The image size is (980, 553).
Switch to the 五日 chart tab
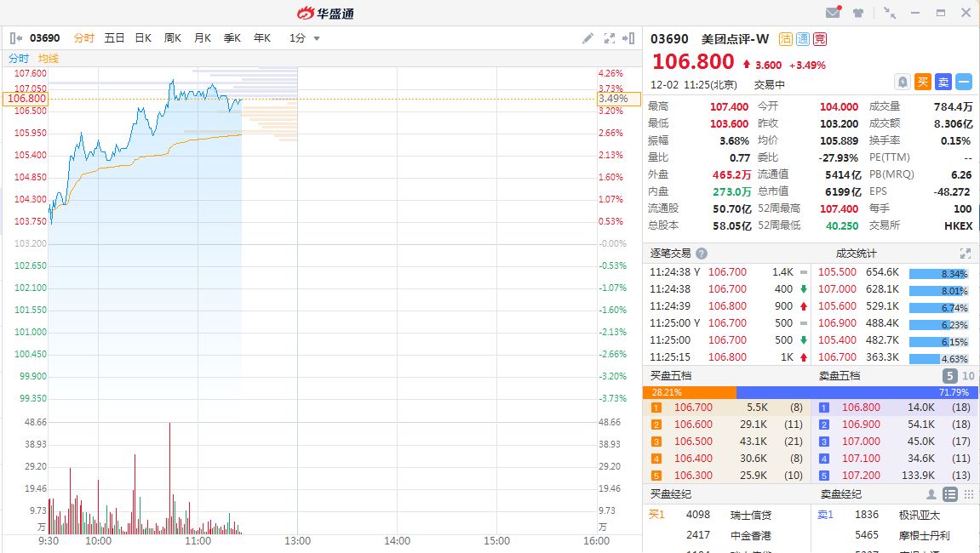(114, 38)
